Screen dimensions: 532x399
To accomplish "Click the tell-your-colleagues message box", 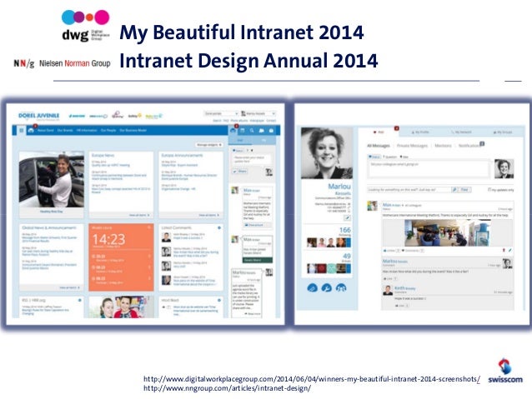I will (429, 169).
